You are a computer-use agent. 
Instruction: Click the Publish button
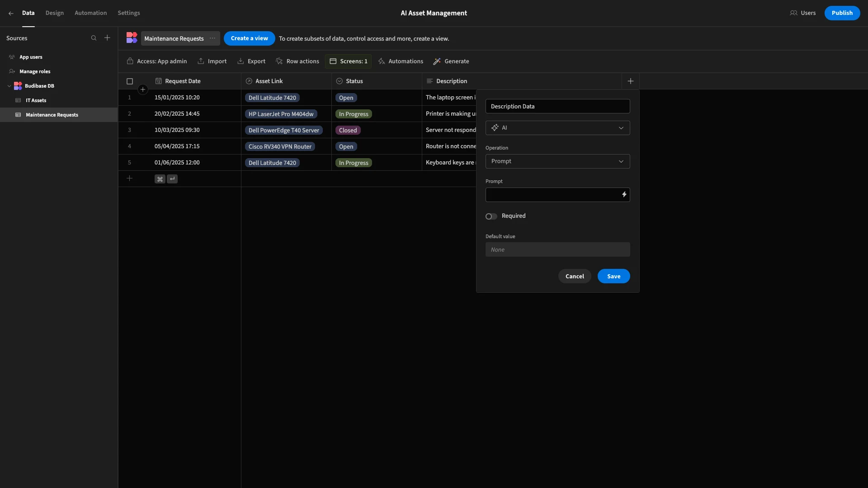point(842,13)
